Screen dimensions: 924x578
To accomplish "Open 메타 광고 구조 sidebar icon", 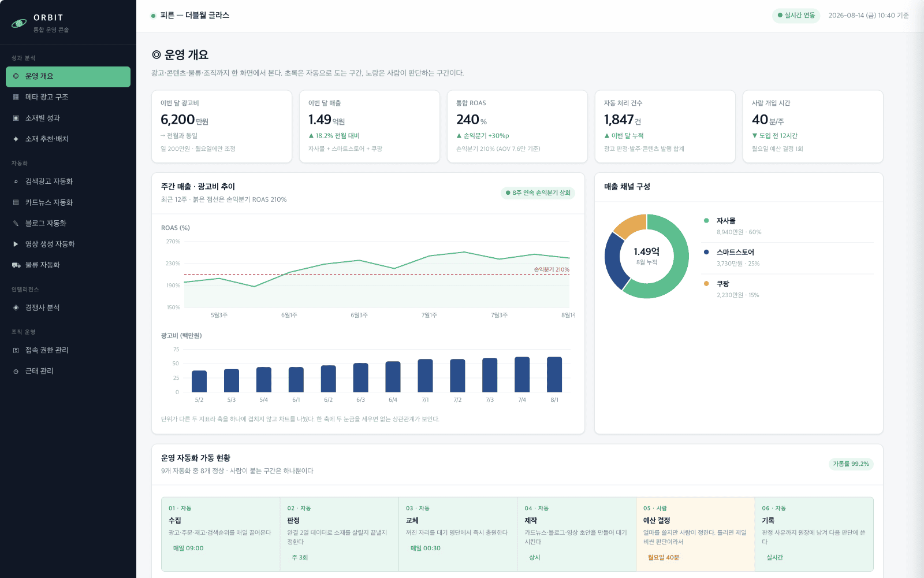I will tap(16, 97).
